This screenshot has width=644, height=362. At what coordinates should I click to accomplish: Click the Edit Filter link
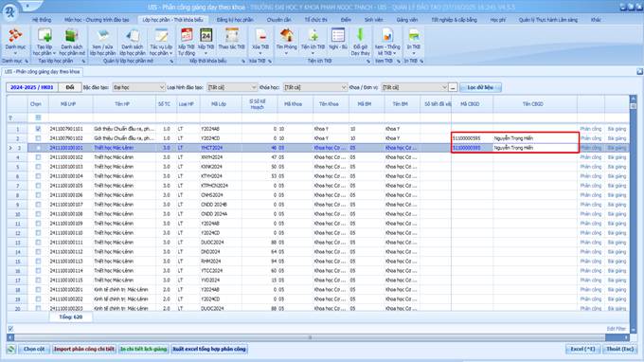617,329
